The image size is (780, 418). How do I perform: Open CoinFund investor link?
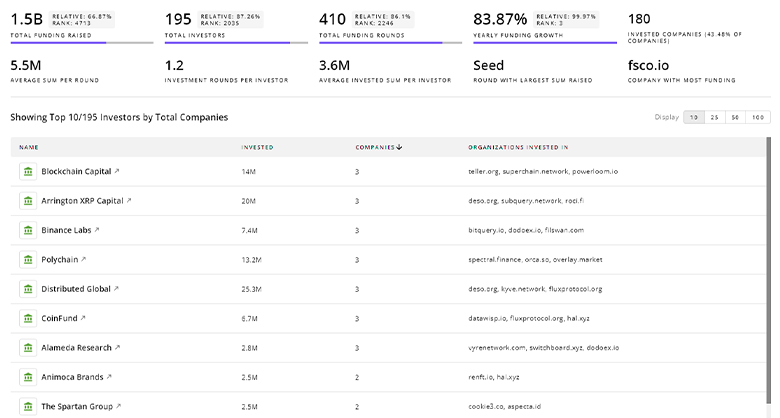[59, 318]
